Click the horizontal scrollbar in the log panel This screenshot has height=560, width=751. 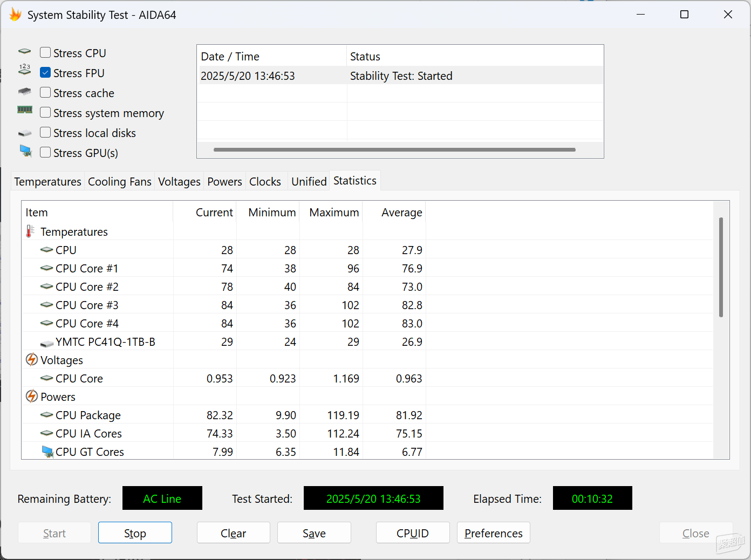394,149
